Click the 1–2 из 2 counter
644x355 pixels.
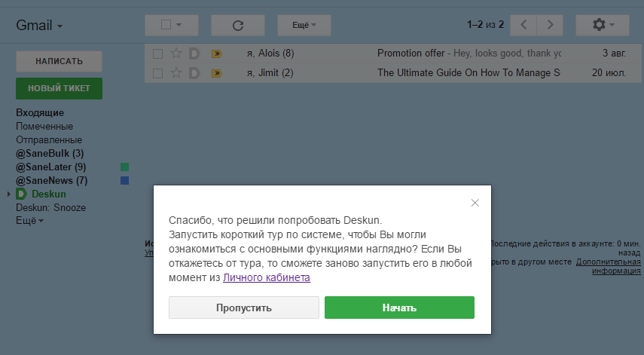pos(486,25)
